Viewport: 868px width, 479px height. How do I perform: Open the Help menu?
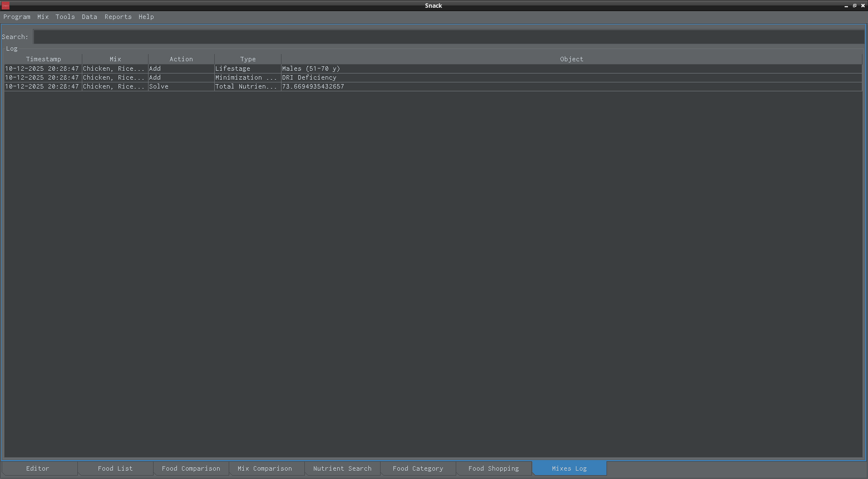[146, 17]
